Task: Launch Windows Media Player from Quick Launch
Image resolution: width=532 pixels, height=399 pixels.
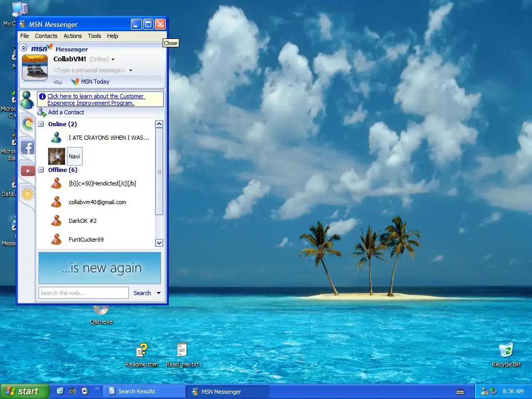Action: point(85,391)
